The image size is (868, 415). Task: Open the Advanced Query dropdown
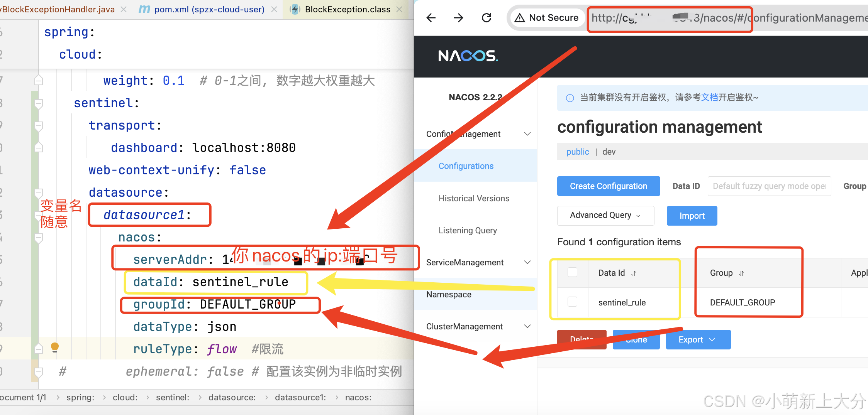pyautogui.click(x=605, y=215)
